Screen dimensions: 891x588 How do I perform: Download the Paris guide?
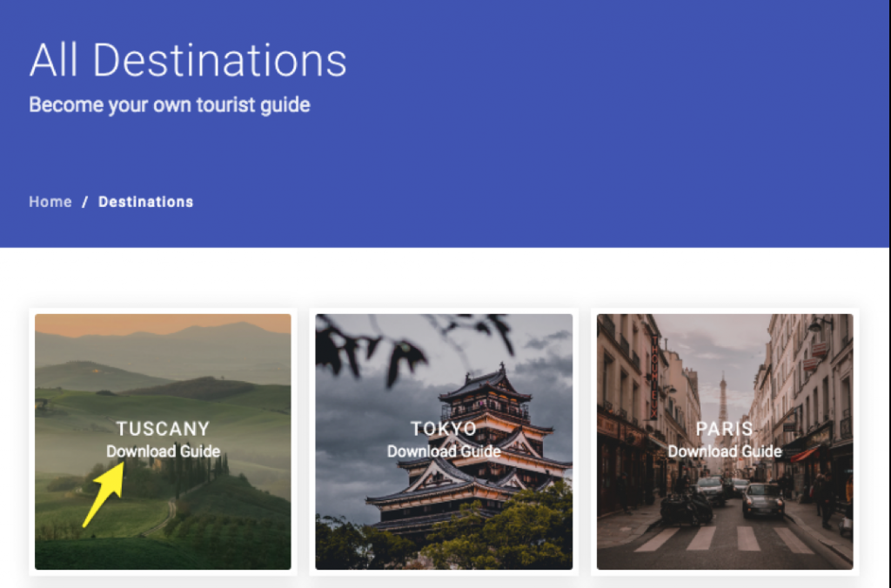(725, 451)
